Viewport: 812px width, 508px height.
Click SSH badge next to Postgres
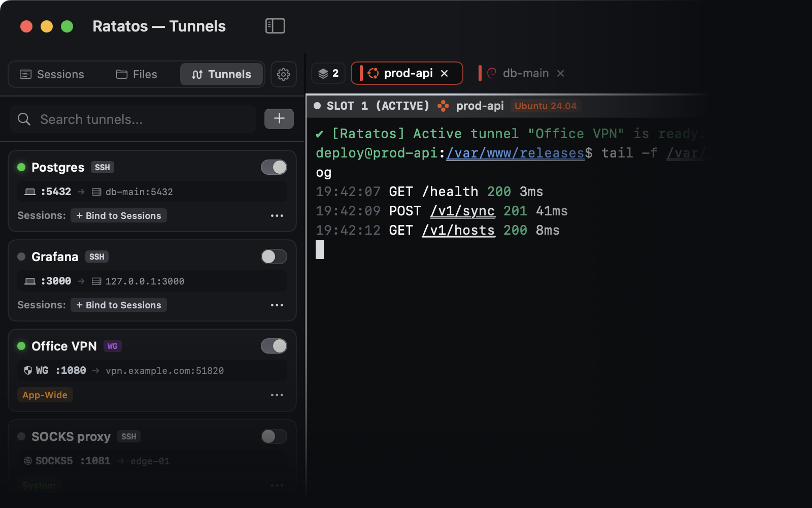pos(103,168)
